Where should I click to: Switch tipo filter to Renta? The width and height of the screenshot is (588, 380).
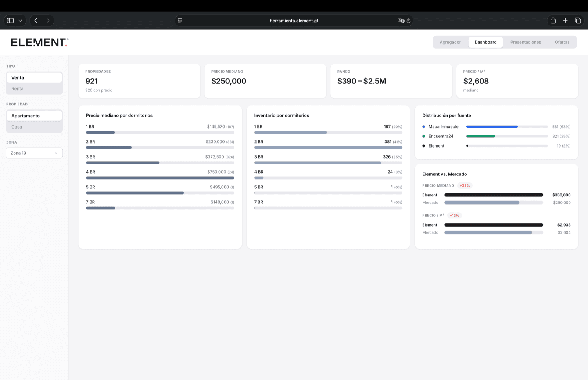pyautogui.click(x=34, y=88)
